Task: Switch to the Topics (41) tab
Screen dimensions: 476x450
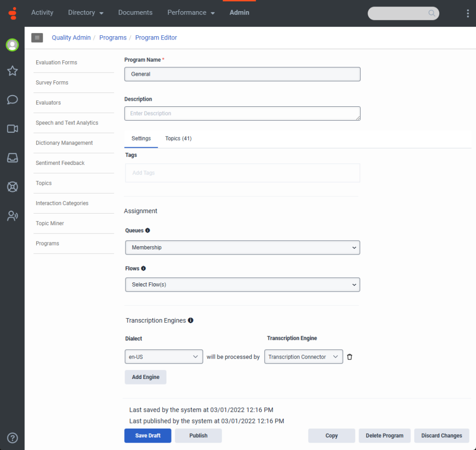Action: 178,138
